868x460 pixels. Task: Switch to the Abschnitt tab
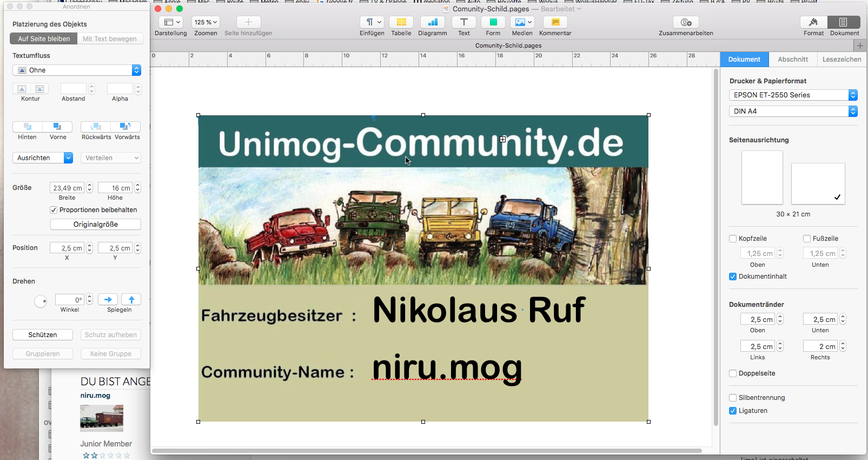point(793,60)
